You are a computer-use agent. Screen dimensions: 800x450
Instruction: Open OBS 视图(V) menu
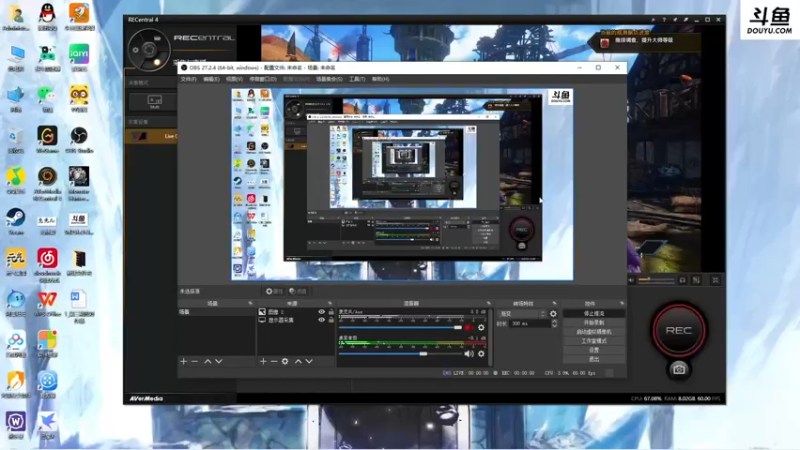click(234, 79)
